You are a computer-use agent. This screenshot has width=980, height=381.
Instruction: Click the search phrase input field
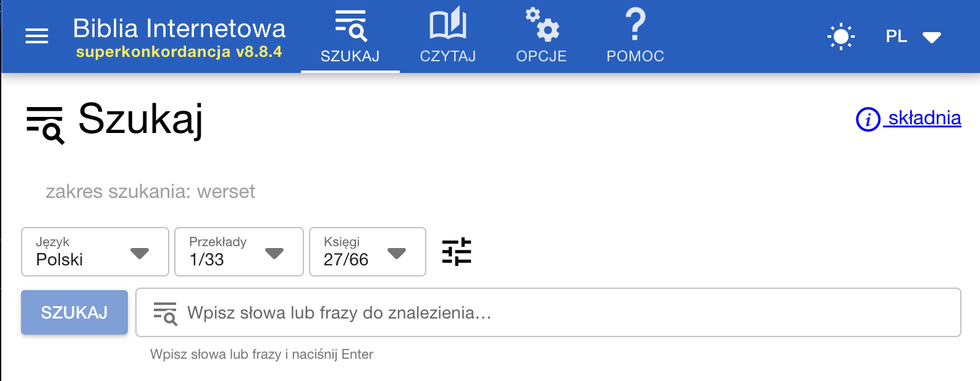click(x=556, y=313)
